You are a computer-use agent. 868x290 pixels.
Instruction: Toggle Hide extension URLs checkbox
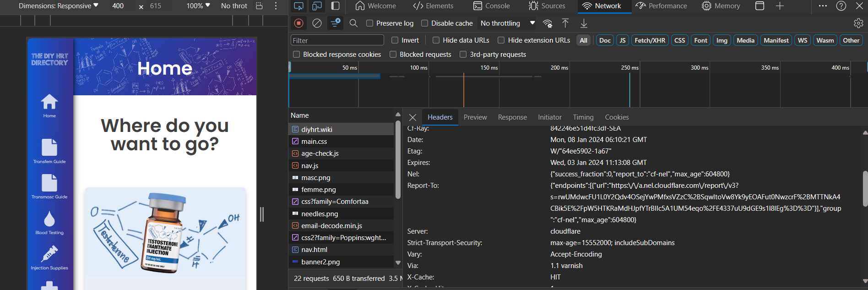coord(501,40)
